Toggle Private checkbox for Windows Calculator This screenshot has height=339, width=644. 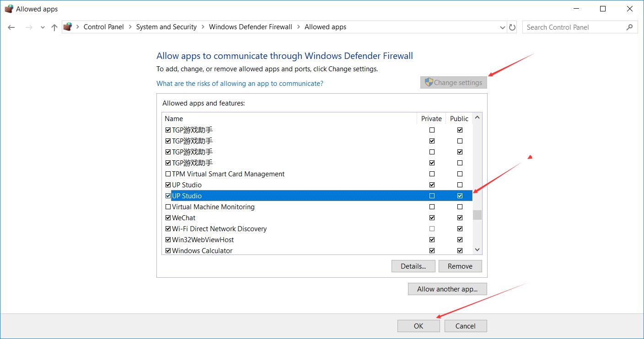pyautogui.click(x=432, y=251)
